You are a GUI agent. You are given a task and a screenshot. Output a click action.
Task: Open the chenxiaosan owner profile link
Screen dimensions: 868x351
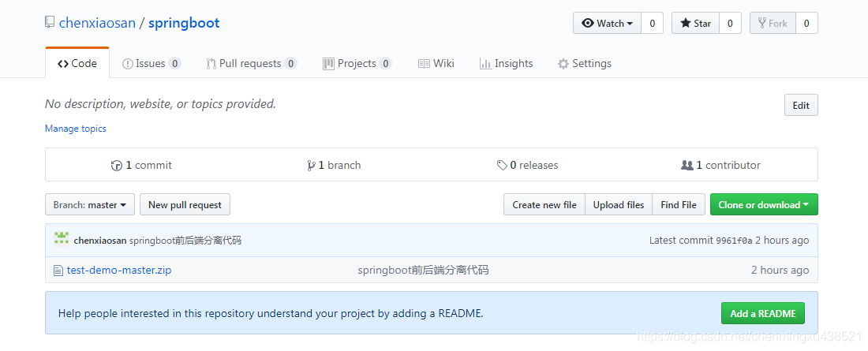[97, 23]
